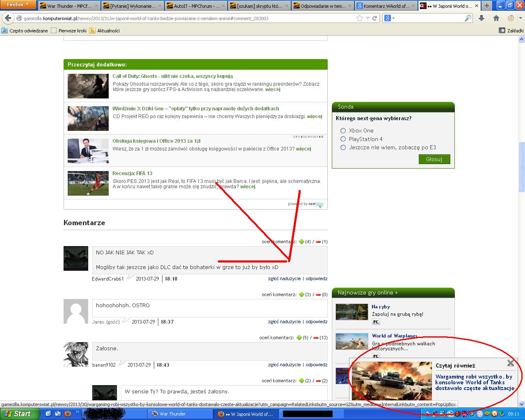Click the monkey face toolbar icon

(511, 18)
